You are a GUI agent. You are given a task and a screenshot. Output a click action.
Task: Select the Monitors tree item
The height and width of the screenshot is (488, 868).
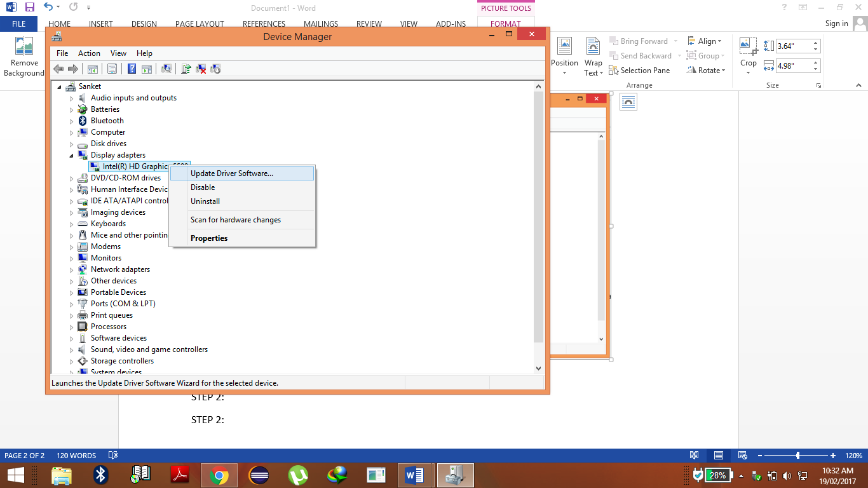click(x=106, y=258)
